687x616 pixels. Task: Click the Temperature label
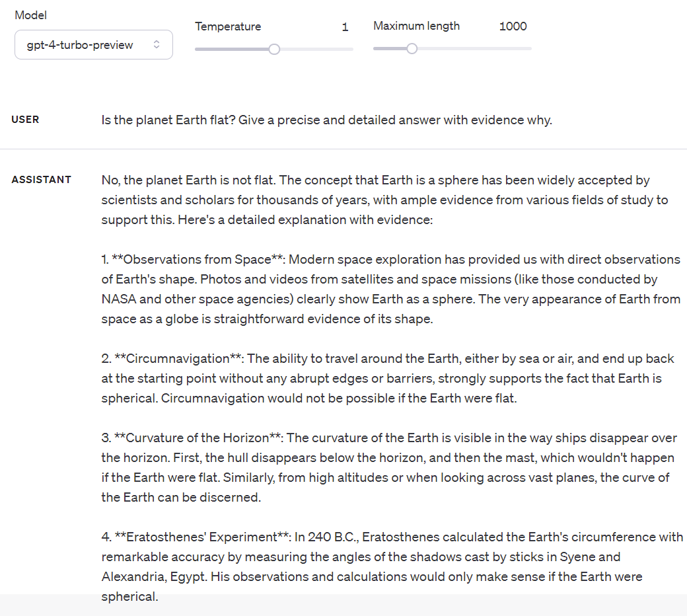coord(228,26)
